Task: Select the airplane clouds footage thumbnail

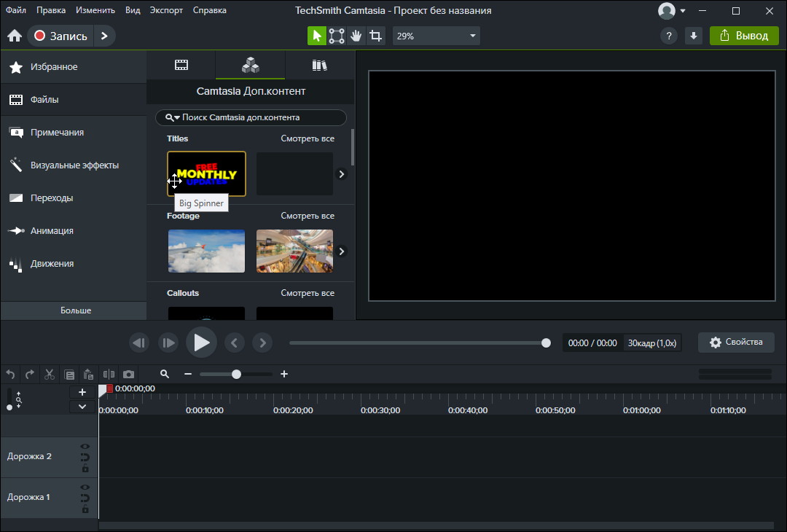Action: (x=206, y=251)
